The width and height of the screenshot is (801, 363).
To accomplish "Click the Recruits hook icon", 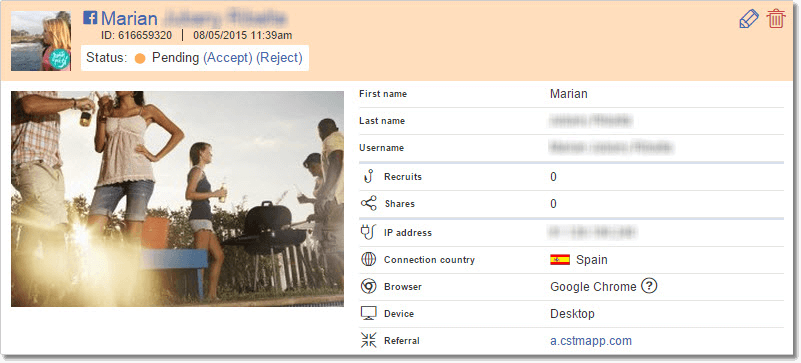I will [368, 177].
